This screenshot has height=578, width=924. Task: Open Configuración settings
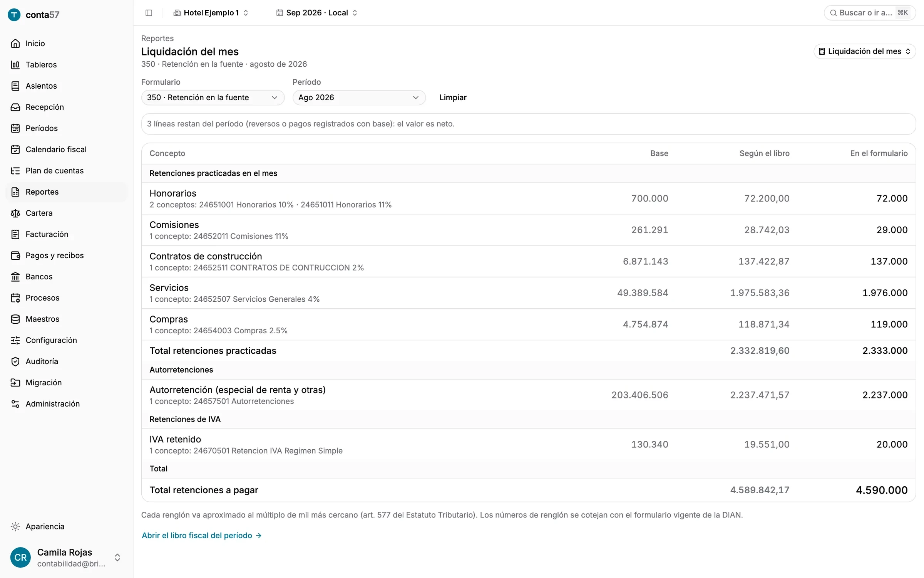tap(66, 340)
